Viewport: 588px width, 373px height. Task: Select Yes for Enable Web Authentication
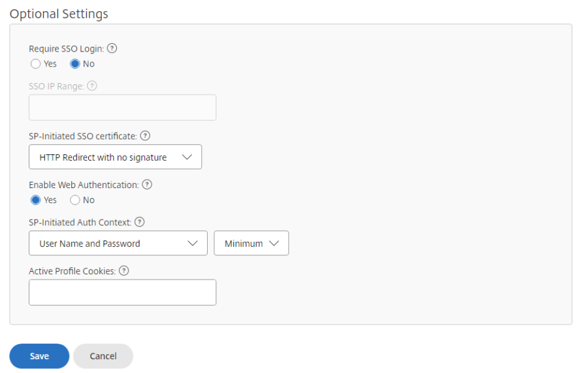tap(36, 200)
